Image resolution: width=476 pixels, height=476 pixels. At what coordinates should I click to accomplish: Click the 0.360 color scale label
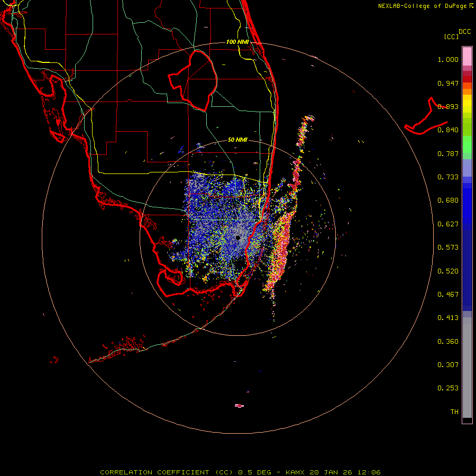click(x=448, y=342)
